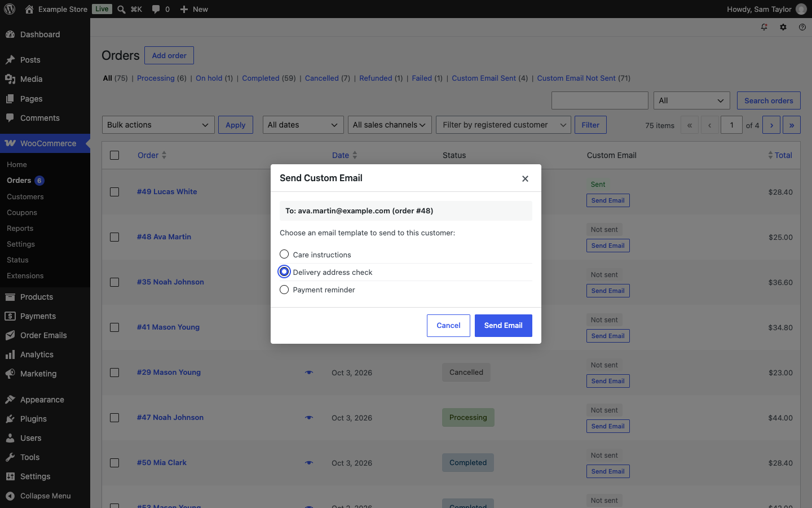Open Dashboard in the sidebar
Image resolution: width=812 pixels, height=508 pixels.
45,34
